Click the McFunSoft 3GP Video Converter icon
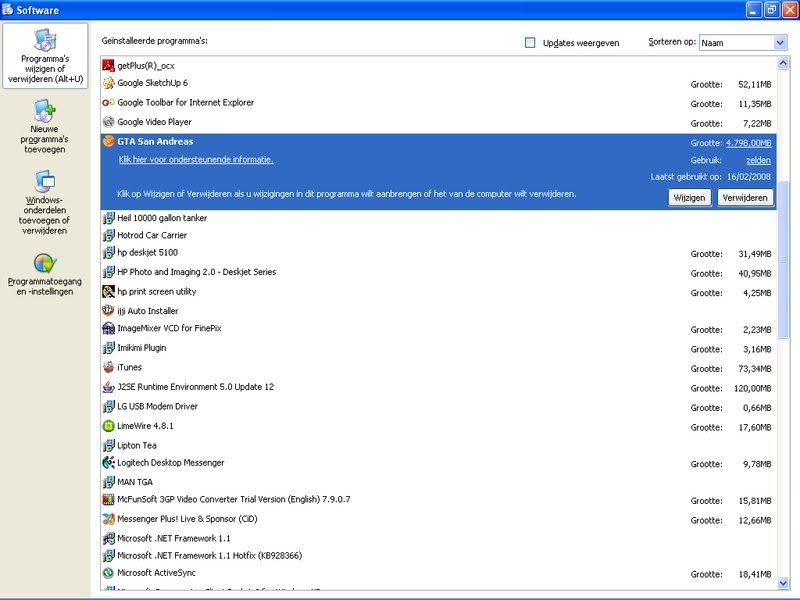 coord(108,499)
